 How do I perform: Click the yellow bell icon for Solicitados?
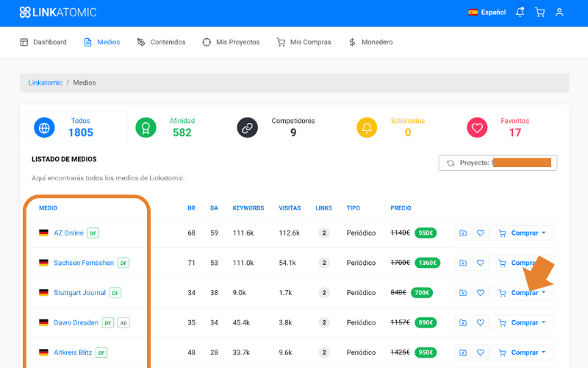(x=367, y=127)
